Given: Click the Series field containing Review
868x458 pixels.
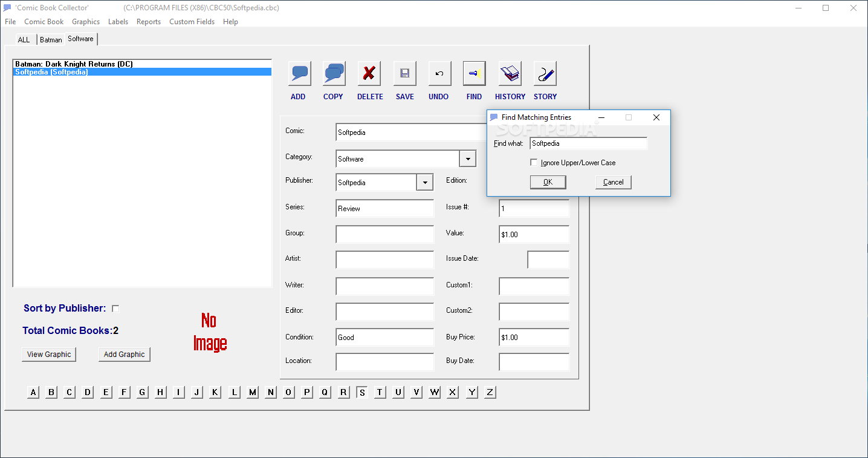Looking at the screenshot, I should coord(385,209).
